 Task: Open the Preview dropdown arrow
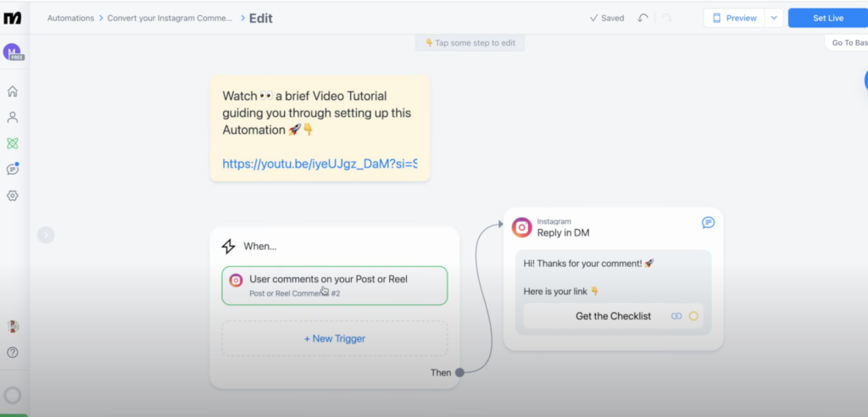click(x=774, y=19)
